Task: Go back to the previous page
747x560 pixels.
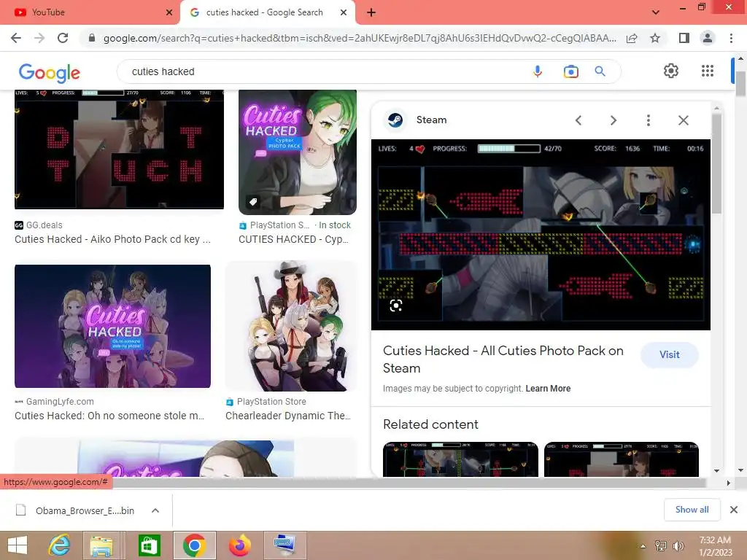Action: 16,38
